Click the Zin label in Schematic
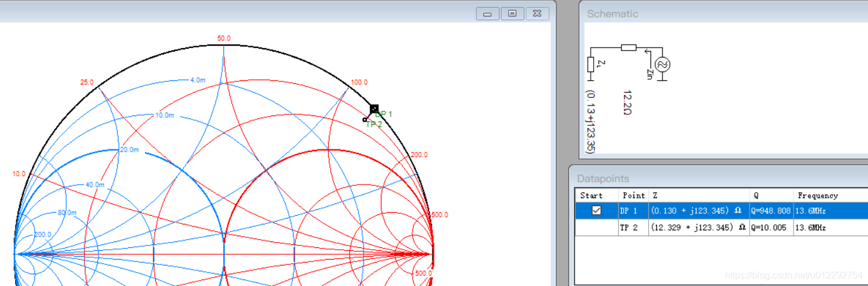The height and width of the screenshot is (286, 868). pos(649,74)
